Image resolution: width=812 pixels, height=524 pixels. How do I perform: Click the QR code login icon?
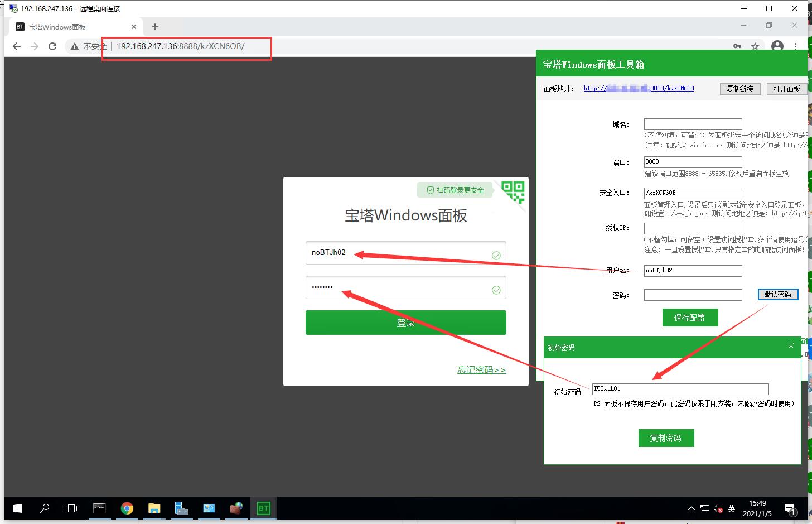513,191
